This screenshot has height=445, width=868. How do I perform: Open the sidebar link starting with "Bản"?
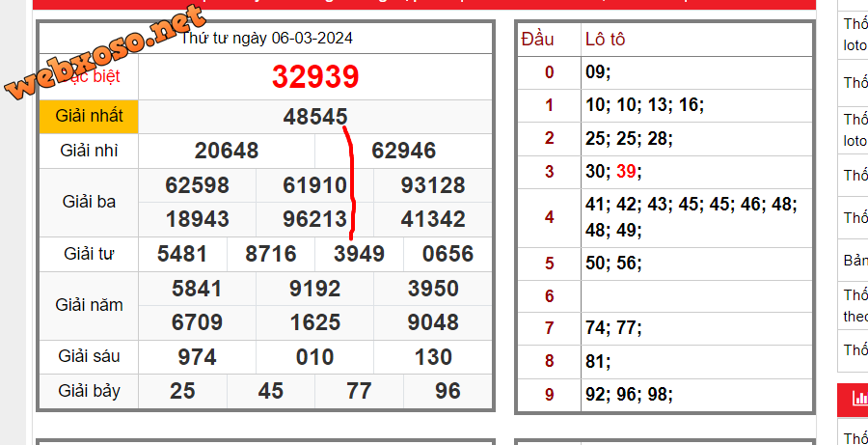point(854,261)
